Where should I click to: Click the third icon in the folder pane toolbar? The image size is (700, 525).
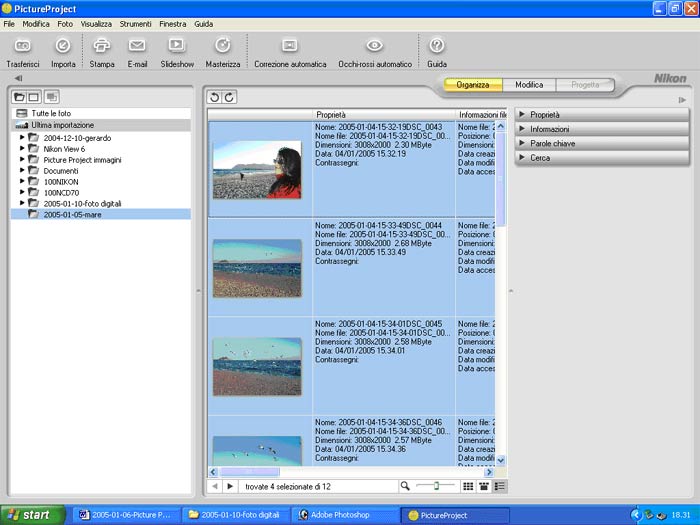pyautogui.click(x=52, y=96)
